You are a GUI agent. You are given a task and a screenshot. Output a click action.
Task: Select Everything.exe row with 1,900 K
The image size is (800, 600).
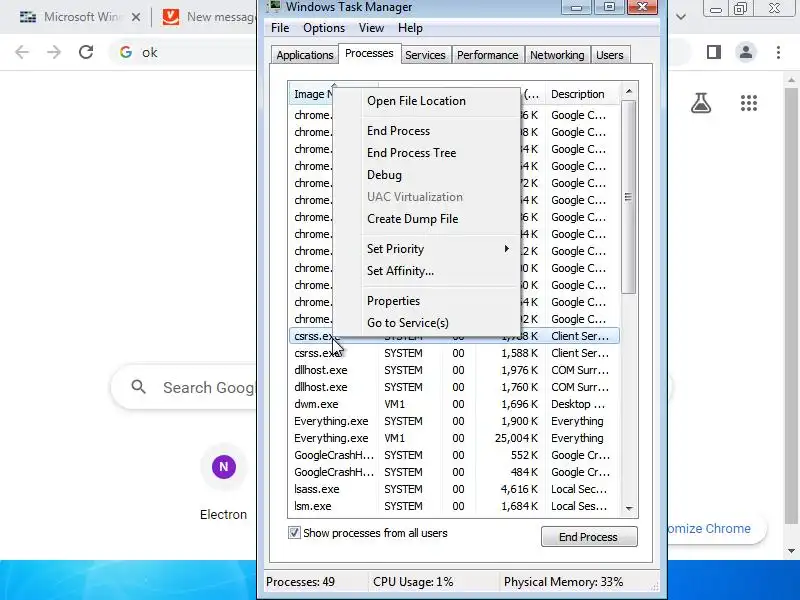pyautogui.click(x=454, y=421)
